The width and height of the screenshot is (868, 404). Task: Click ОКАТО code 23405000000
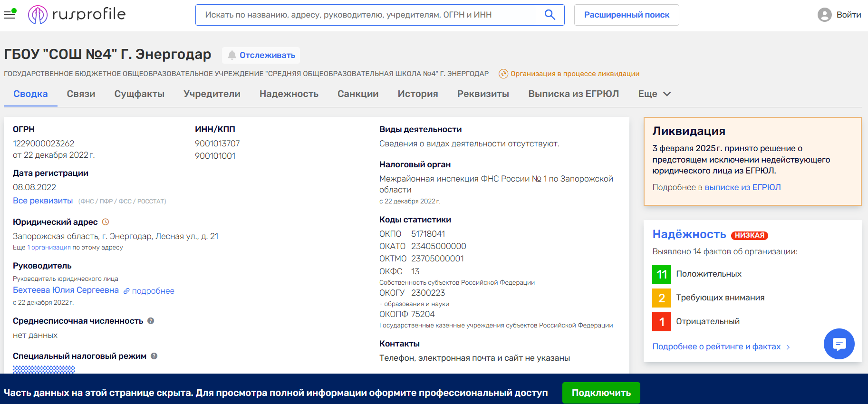click(439, 246)
